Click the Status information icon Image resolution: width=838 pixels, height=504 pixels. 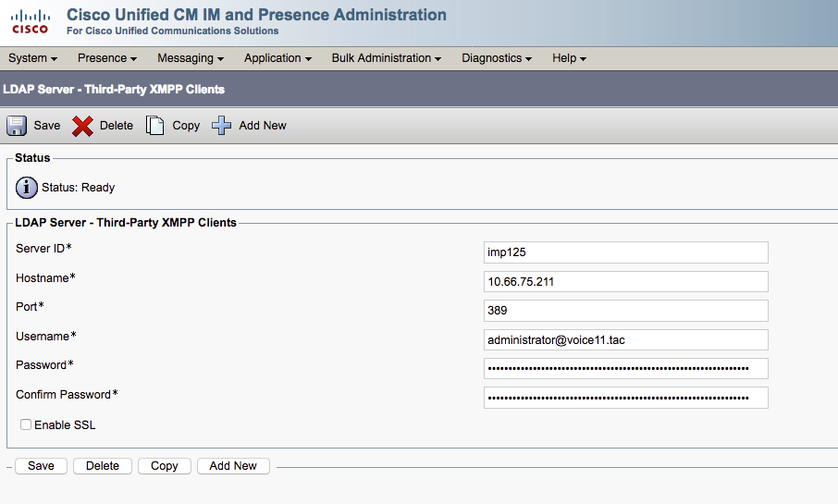click(x=27, y=188)
